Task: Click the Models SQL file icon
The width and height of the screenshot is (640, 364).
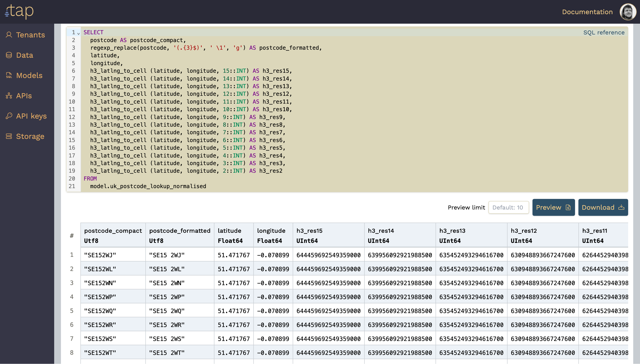Action: (x=9, y=75)
